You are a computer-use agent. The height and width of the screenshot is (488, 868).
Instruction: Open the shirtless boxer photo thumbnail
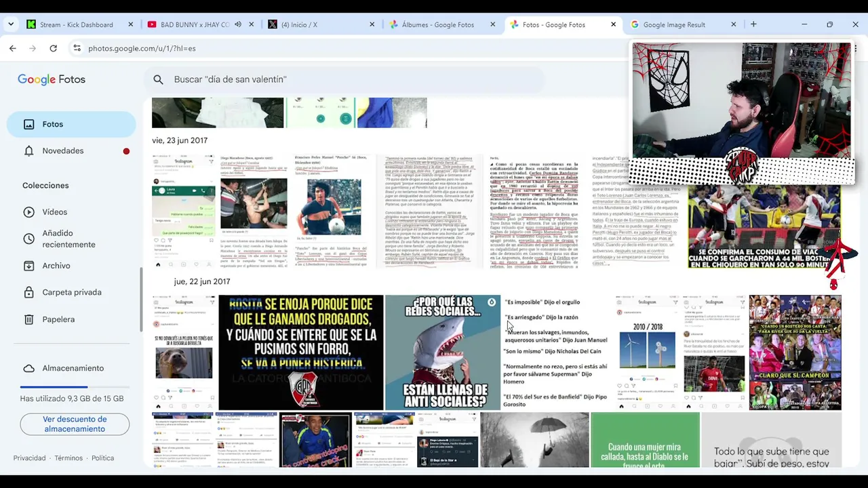coord(254,211)
